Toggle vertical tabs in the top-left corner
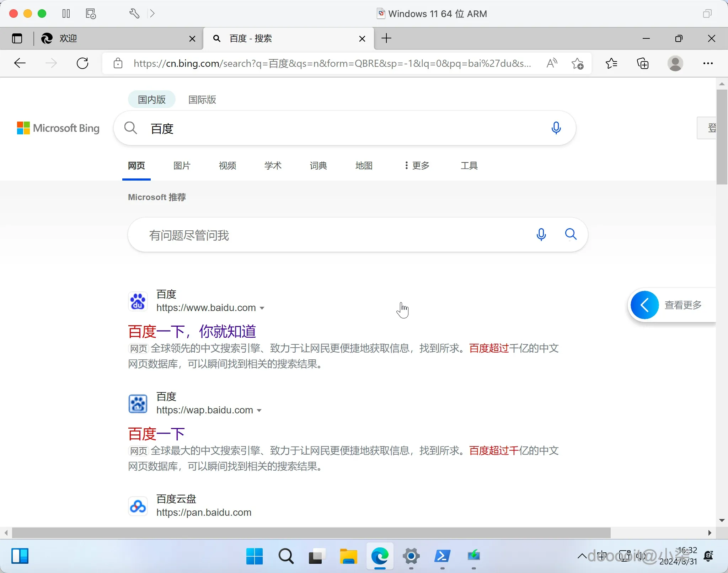 [17, 38]
